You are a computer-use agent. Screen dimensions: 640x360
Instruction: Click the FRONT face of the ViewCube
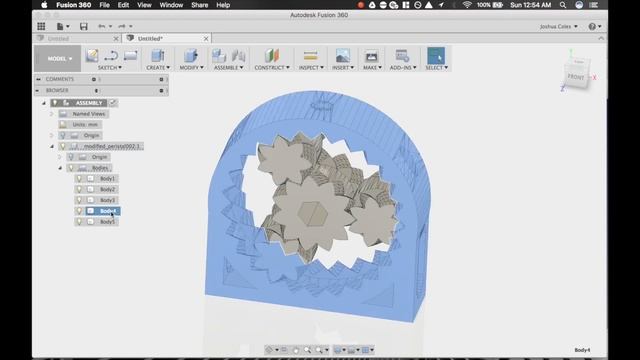pos(576,77)
